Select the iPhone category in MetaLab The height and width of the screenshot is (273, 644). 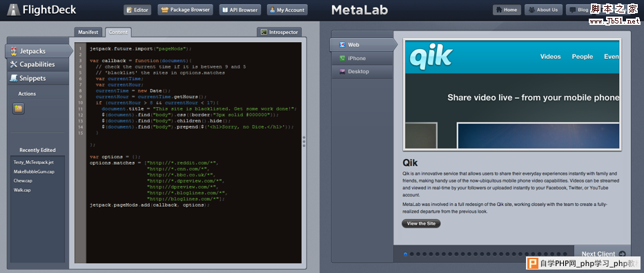pos(362,58)
